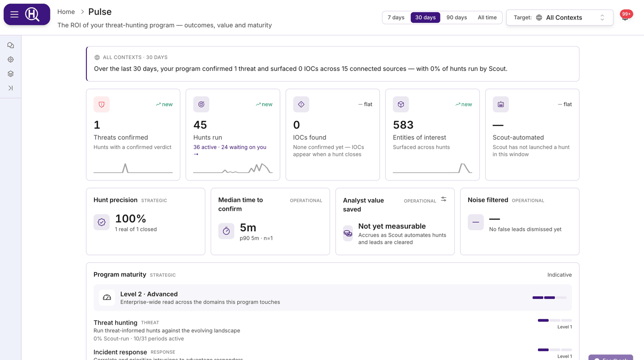The width and height of the screenshot is (644, 360).
Task: Click the stopwatch icon in Median time to confirm
Action: click(x=226, y=231)
